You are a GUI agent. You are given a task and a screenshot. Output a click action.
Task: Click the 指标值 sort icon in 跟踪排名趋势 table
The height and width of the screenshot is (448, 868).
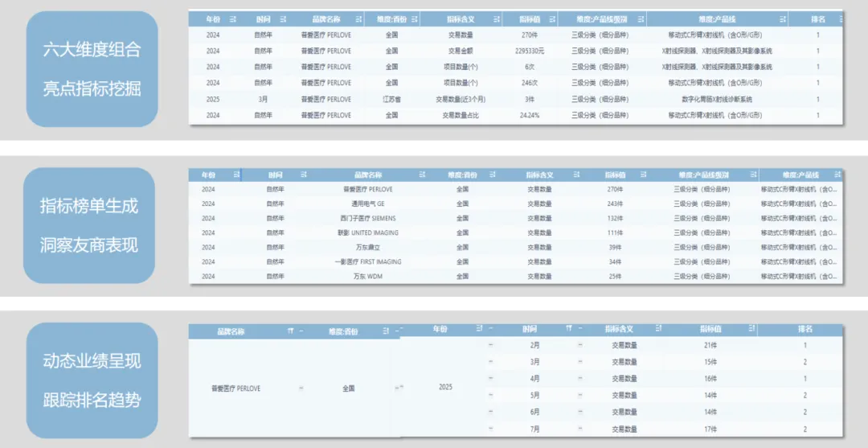751,329
